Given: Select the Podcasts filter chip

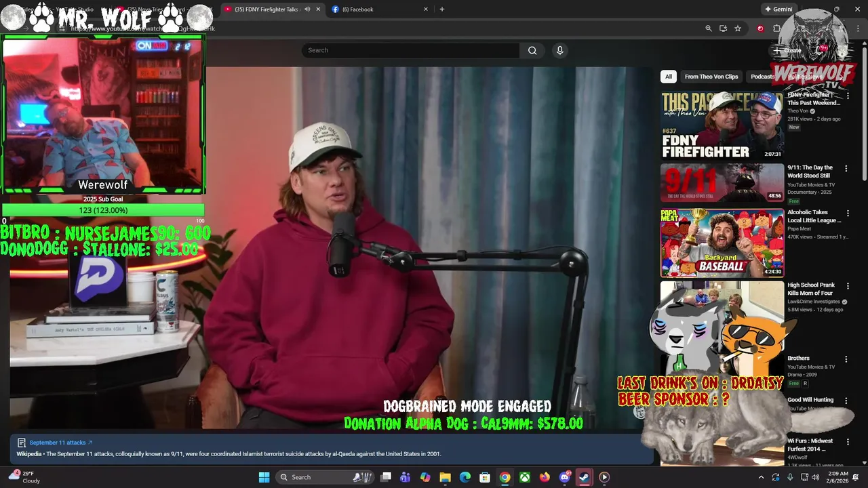Looking at the screenshot, I should (762, 77).
